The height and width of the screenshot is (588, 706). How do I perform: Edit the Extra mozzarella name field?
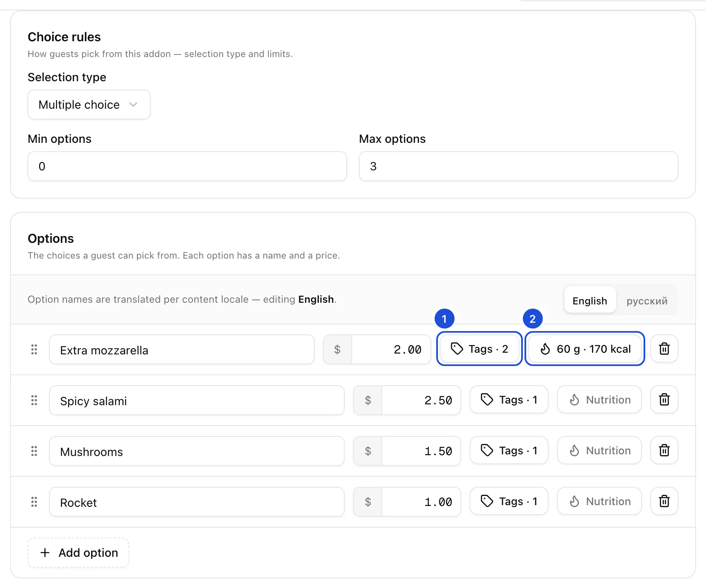[x=182, y=349]
